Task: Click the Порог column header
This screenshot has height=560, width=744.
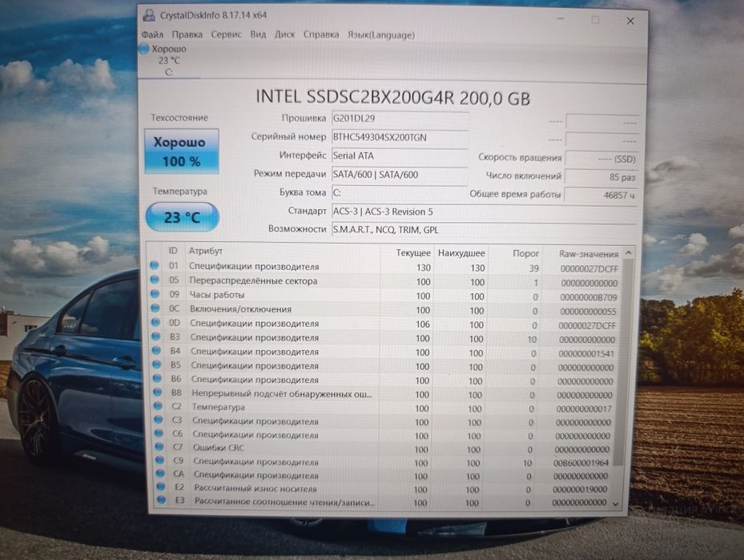Action: [x=517, y=253]
